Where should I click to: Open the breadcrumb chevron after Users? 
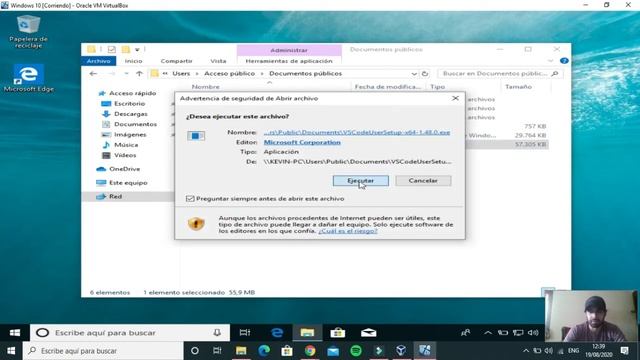[x=197, y=74]
